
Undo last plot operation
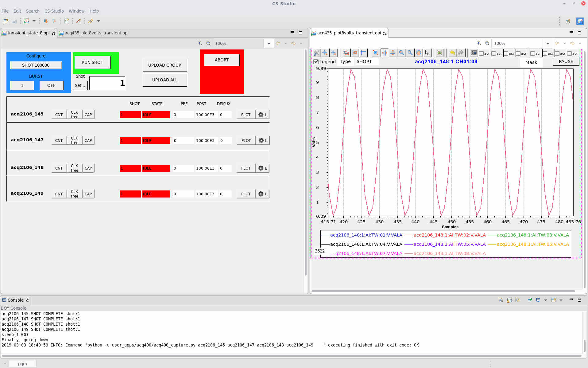coord(452,53)
